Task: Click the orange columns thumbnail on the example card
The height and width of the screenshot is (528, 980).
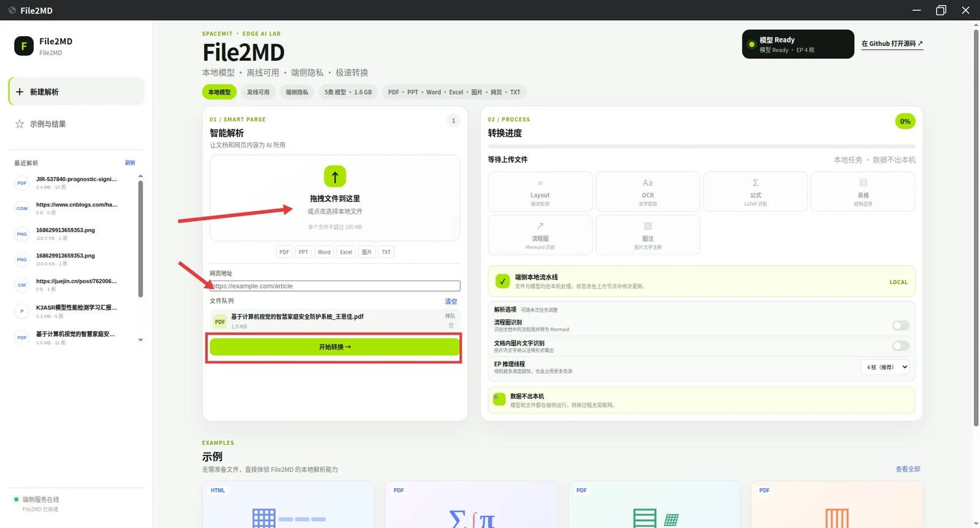Action: coord(837,519)
